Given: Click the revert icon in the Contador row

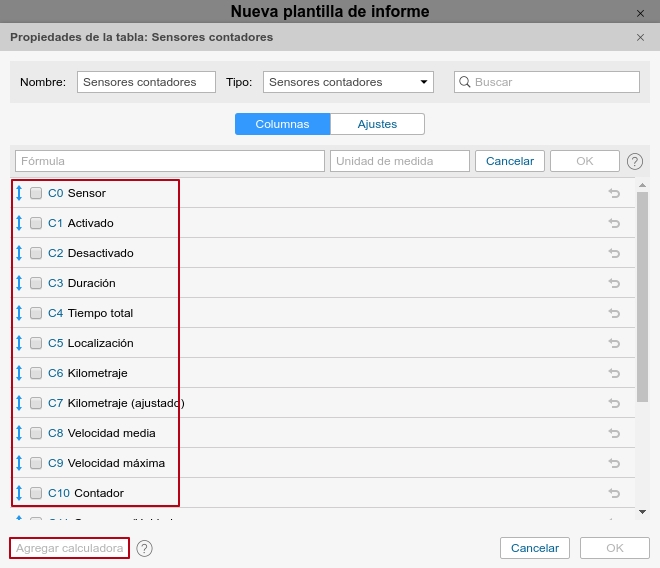Looking at the screenshot, I should click(x=614, y=493).
